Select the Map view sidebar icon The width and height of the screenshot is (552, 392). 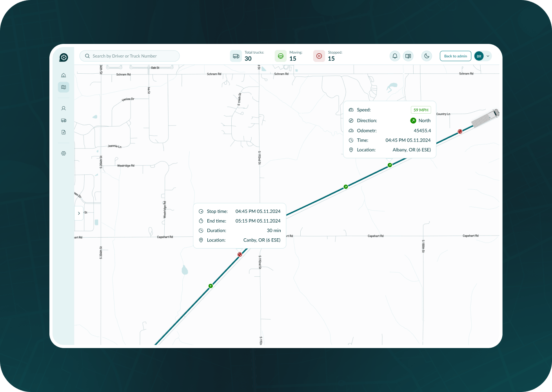click(x=64, y=87)
